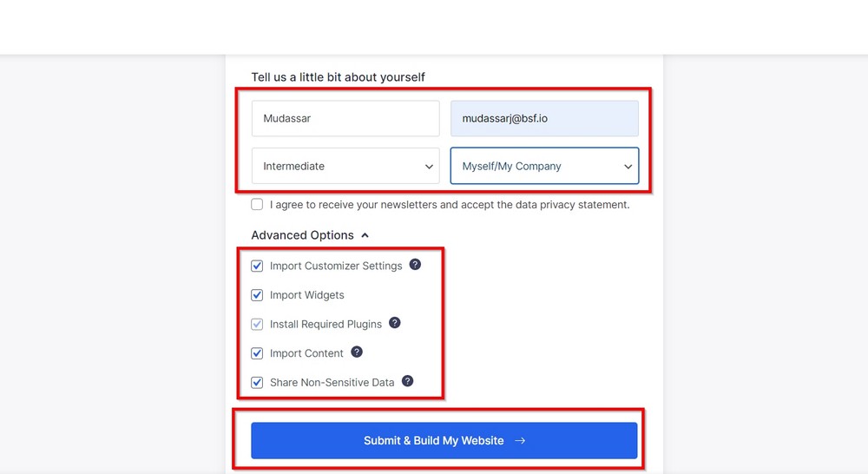This screenshot has width=868, height=474.
Task: Uncheck Import Widgets checkbox
Action: point(257,295)
